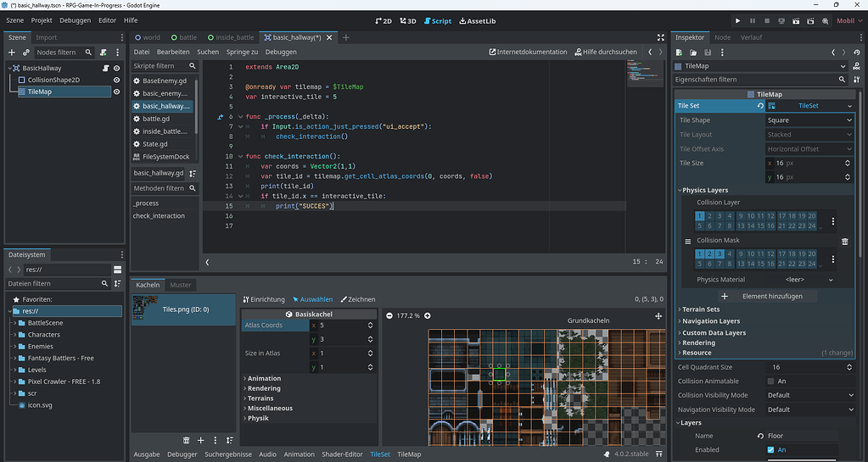Stop the running project
Image resolution: width=868 pixels, height=462 pixels.
coord(767,21)
